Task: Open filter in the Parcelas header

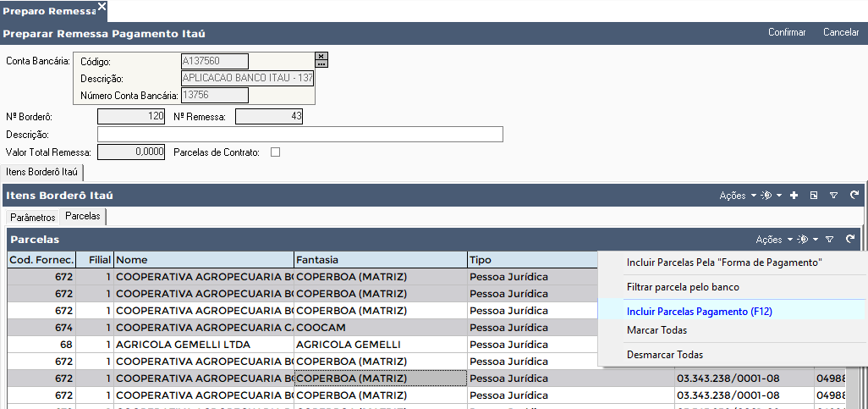Action: [829, 240]
